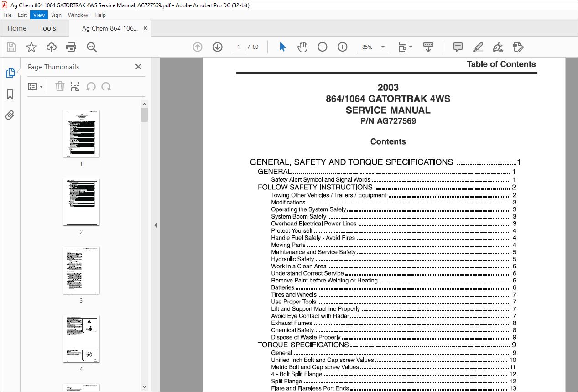Image resolution: width=578 pixels, height=392 pixels.
Task: Click the page number input field
Action: pyautogui.click(x=239, y=47)
